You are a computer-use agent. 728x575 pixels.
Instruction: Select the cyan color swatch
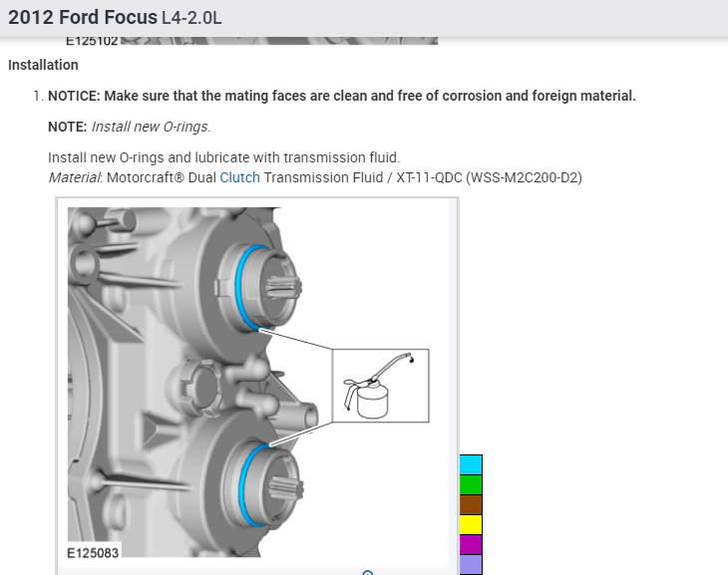point(471,465)
